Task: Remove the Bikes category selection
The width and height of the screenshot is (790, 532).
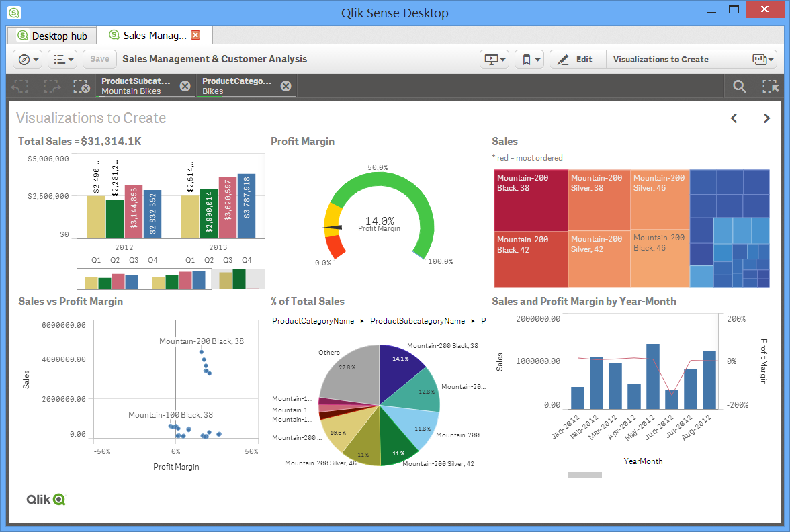Action: pos(286,86)
